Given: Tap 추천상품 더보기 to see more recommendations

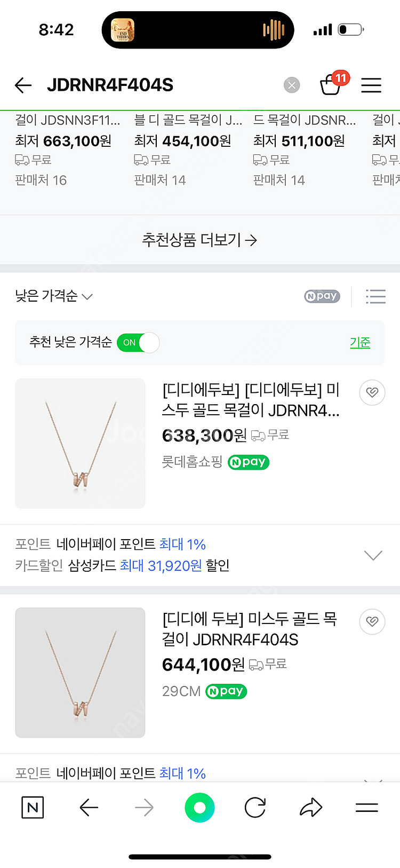Looking at the screenshot, I should [x=199, y=240].
